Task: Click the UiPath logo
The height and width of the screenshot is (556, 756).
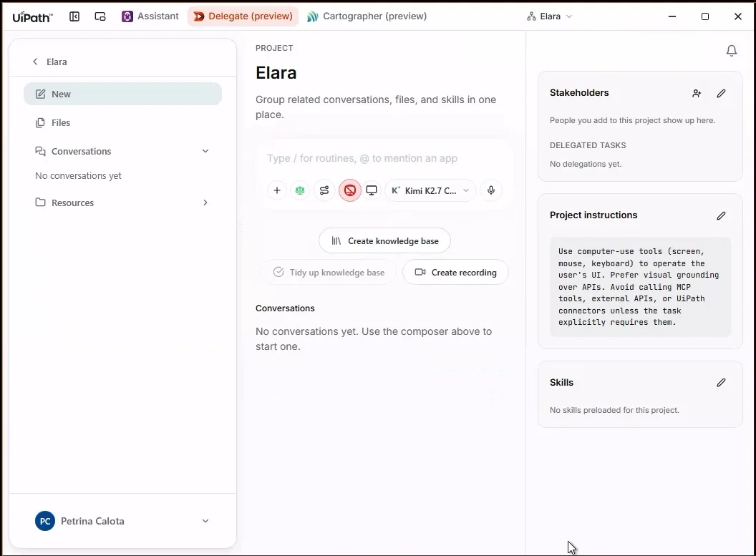Action: point(32,17)
